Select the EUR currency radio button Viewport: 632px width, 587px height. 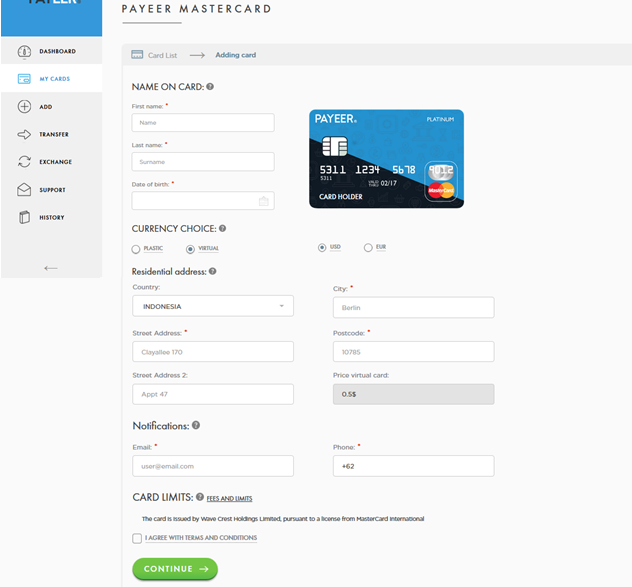tap(368, 247)
